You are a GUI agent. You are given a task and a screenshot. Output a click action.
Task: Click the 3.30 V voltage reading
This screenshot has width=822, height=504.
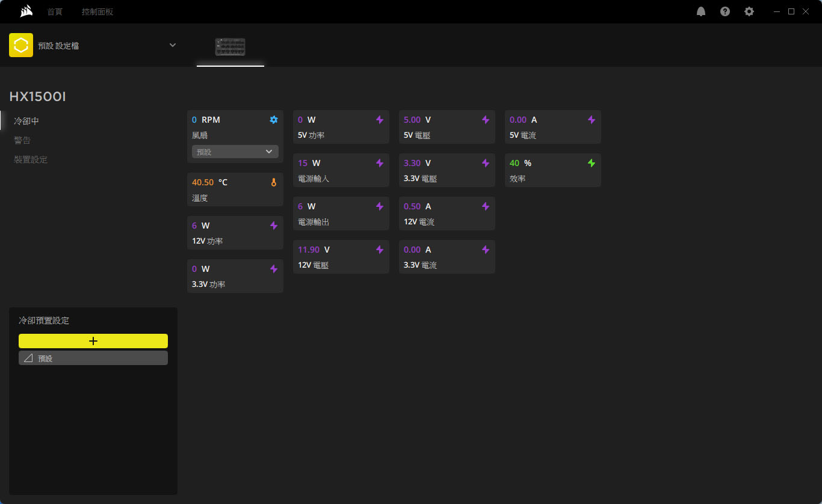coord(418,163)
